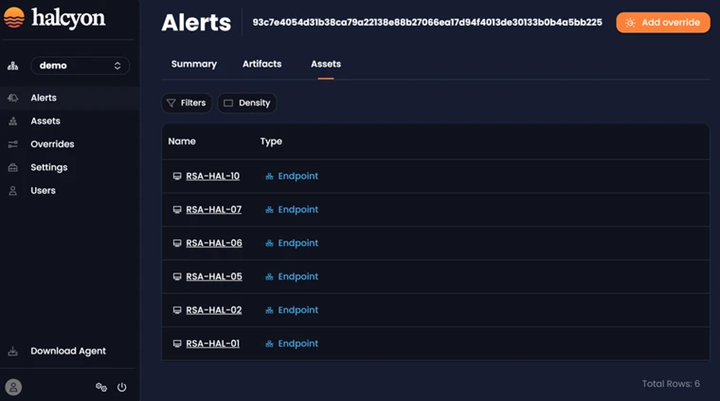Click the Download Agent icon

pyautogui.click(x=13, y=351)
